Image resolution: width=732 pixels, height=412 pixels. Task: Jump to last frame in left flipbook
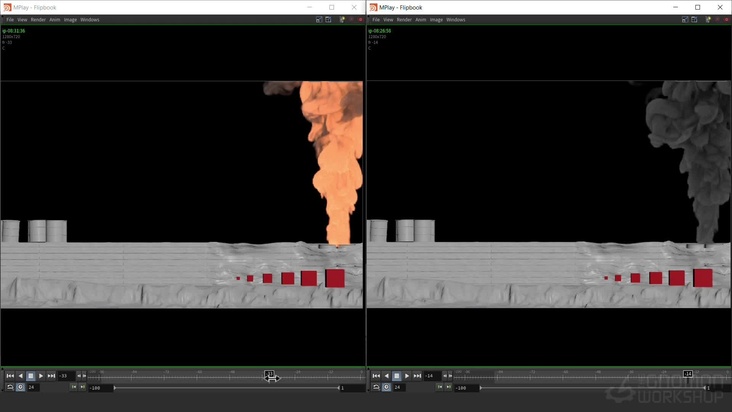pos(51,376)
